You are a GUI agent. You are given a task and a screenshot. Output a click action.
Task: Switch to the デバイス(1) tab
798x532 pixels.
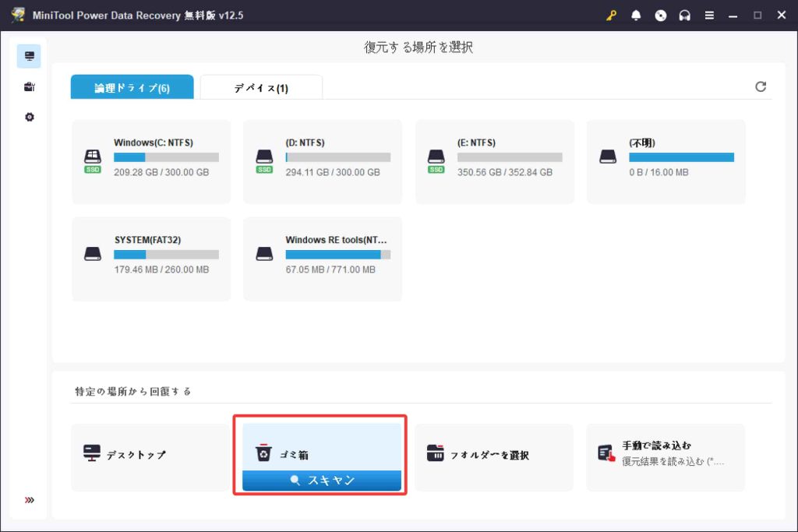click(261, 87)
